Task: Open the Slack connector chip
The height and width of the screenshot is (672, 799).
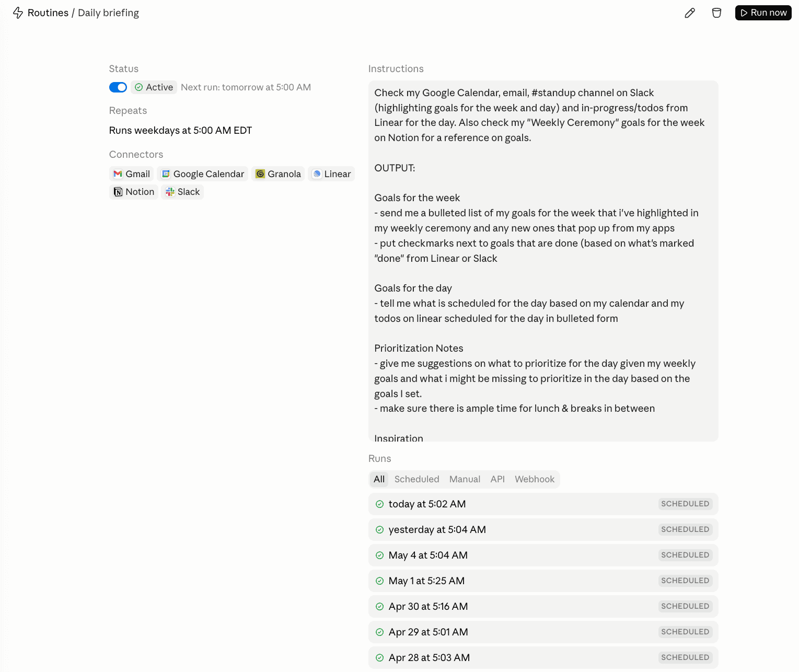Action: [182, 192]
